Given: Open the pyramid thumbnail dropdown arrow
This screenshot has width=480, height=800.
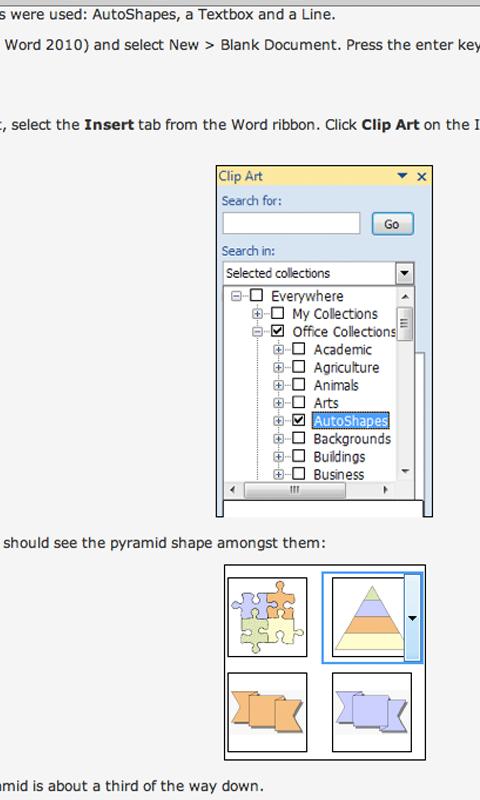Looking at the screenshot, I should coord(412,618).
